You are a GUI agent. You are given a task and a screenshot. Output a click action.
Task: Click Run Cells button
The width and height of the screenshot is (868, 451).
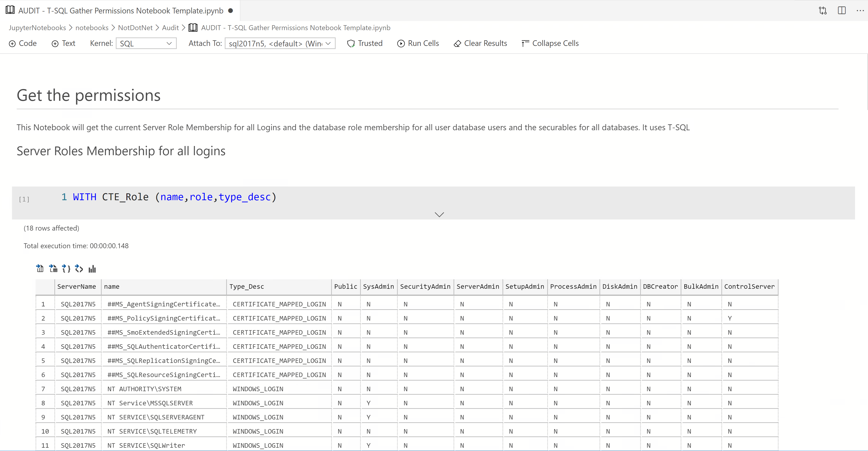(418, 43)
